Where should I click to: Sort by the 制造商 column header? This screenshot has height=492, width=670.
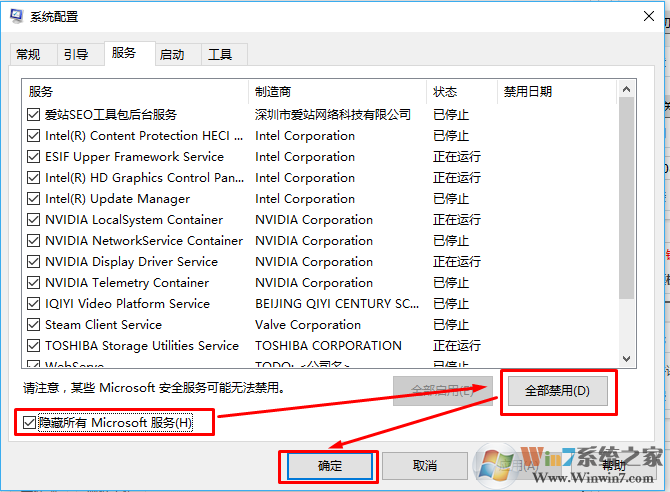(337, 91)
